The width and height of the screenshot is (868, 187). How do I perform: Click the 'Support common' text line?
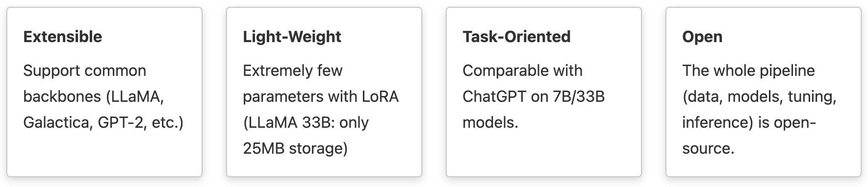tap(85, 71)
